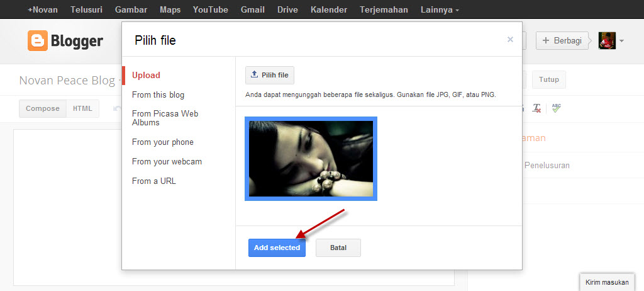Click Kirim masukan feedback button
This screenshot has width=644, height=291.
tap(607, 282)
